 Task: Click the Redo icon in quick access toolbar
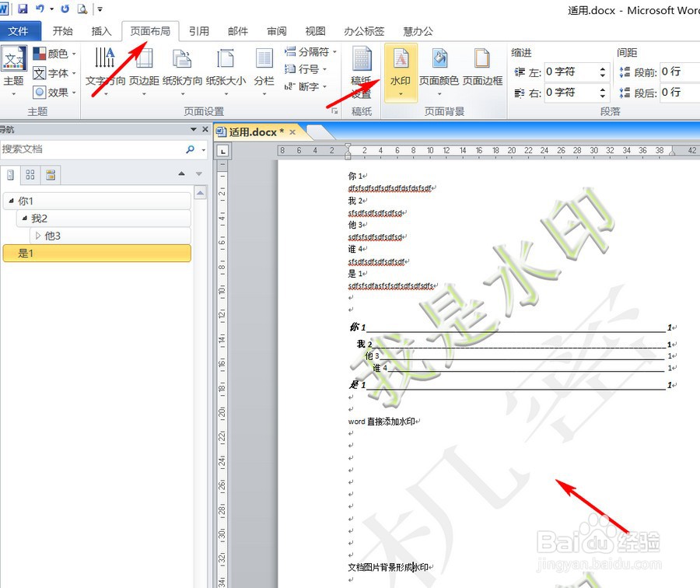65,9
